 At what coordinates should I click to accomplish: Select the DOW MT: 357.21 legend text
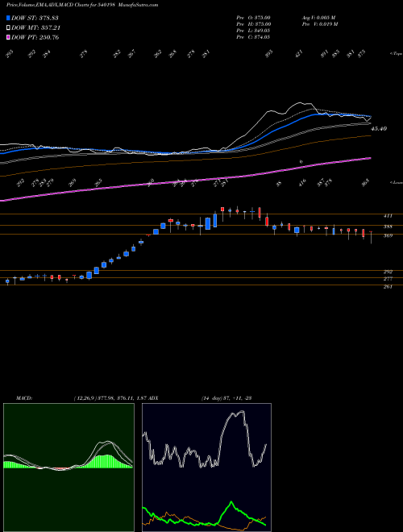[x=36, y=28]
